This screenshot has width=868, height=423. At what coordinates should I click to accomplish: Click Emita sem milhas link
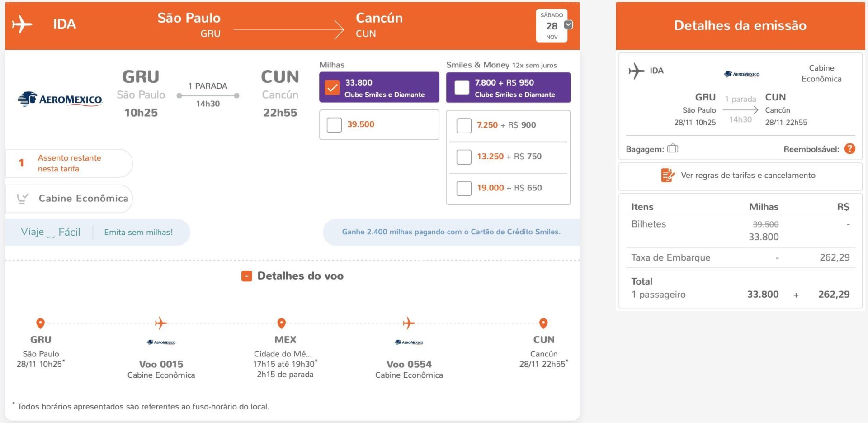138,232
